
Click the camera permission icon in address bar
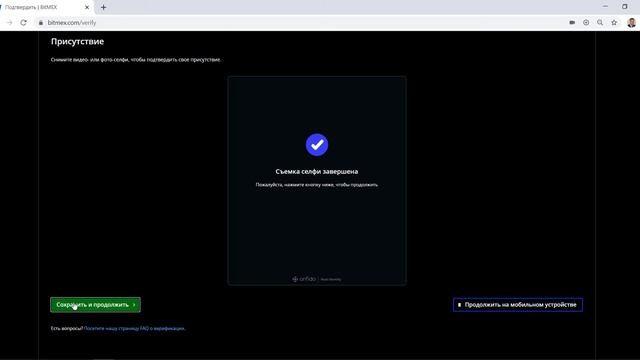[572, 23]
